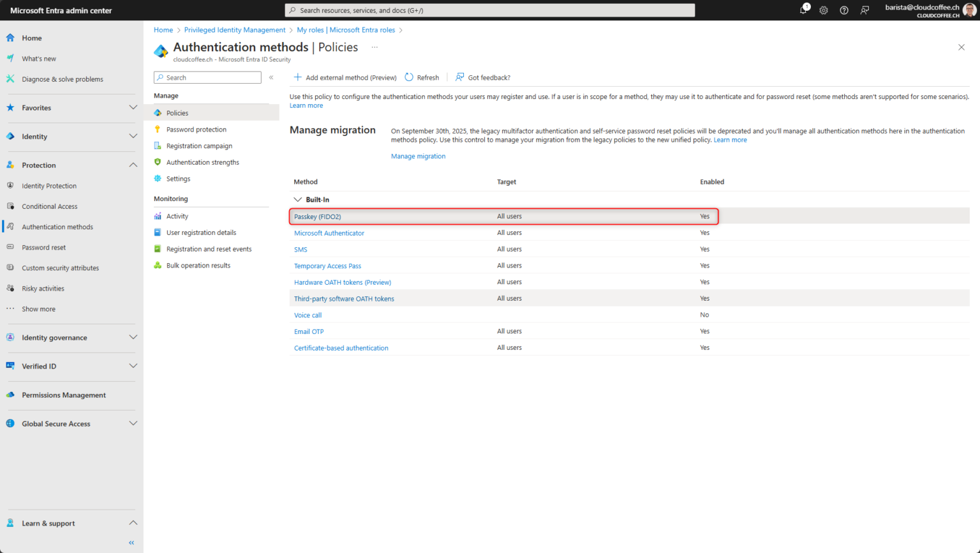Click the plus icon for Add external method
The height and width of the screenshot is (553, 980).
(297, 77)
